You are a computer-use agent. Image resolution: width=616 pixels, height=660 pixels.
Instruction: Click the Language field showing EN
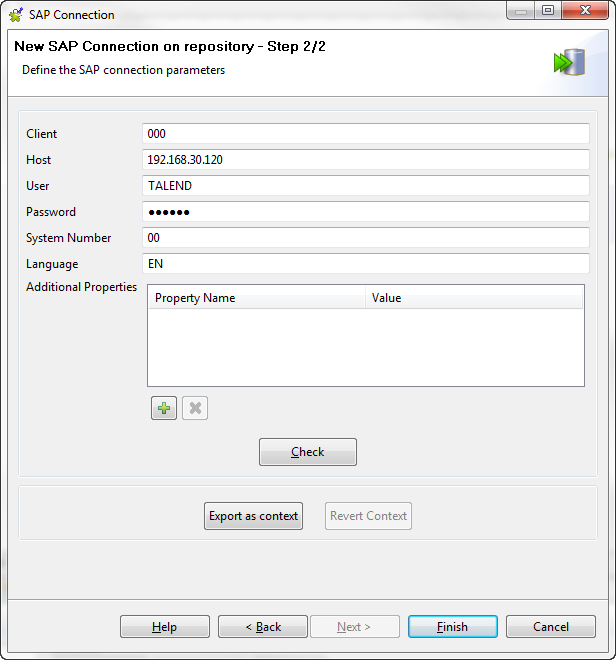click(365, 264)
